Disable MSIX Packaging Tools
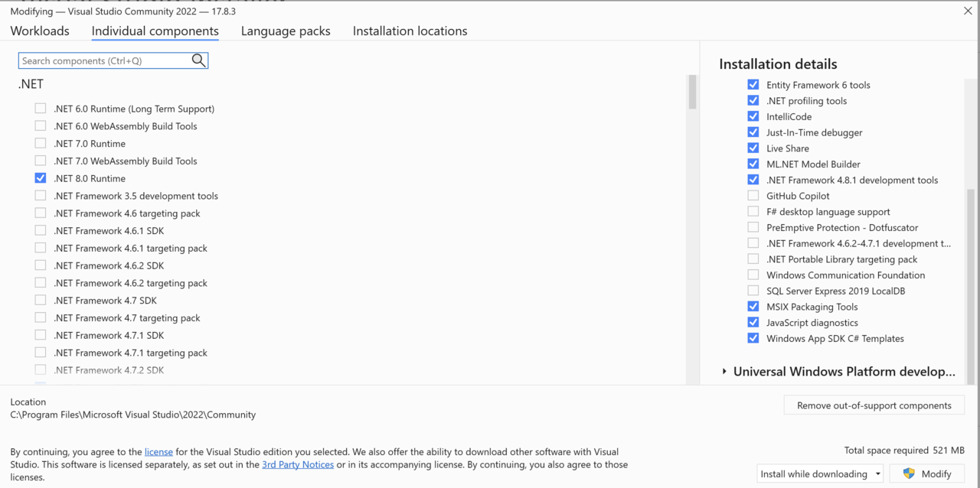The width and height of the screenshot is (980, 488). click(753, 306)
